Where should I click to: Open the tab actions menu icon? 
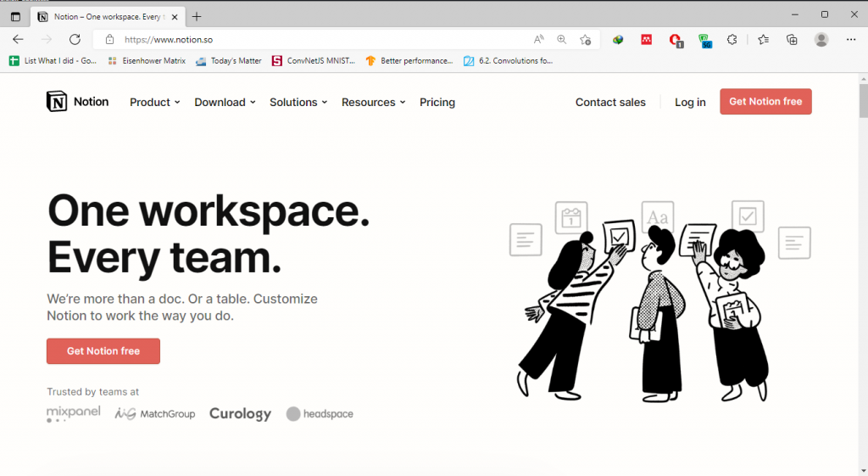tap(15, 17)
